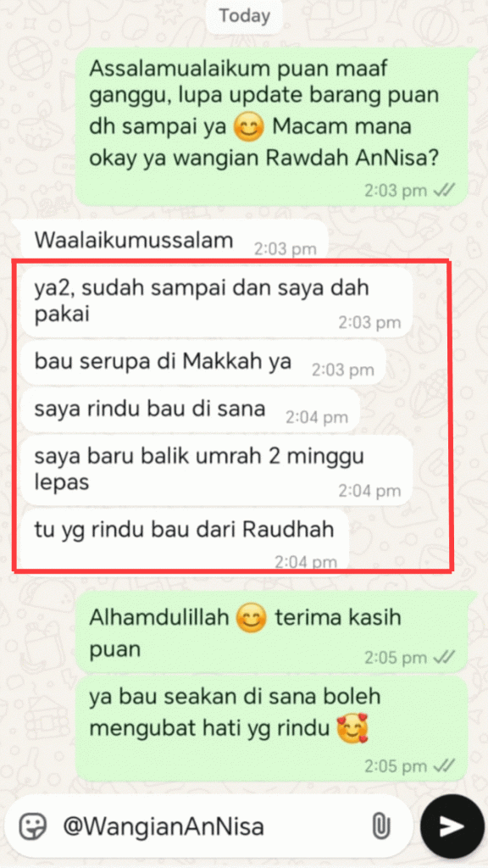The width and height of the screenshot is (488, 868).
Task: Select the 'ya bau seakan di sana' bubble
Action: click(272, 729)
